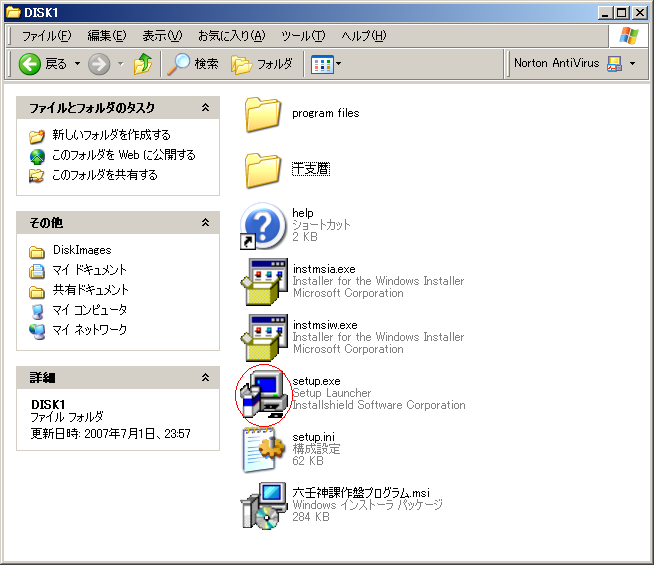
Task: Open the お気に入り(A) menu
Action: click(x=231, y=36)
